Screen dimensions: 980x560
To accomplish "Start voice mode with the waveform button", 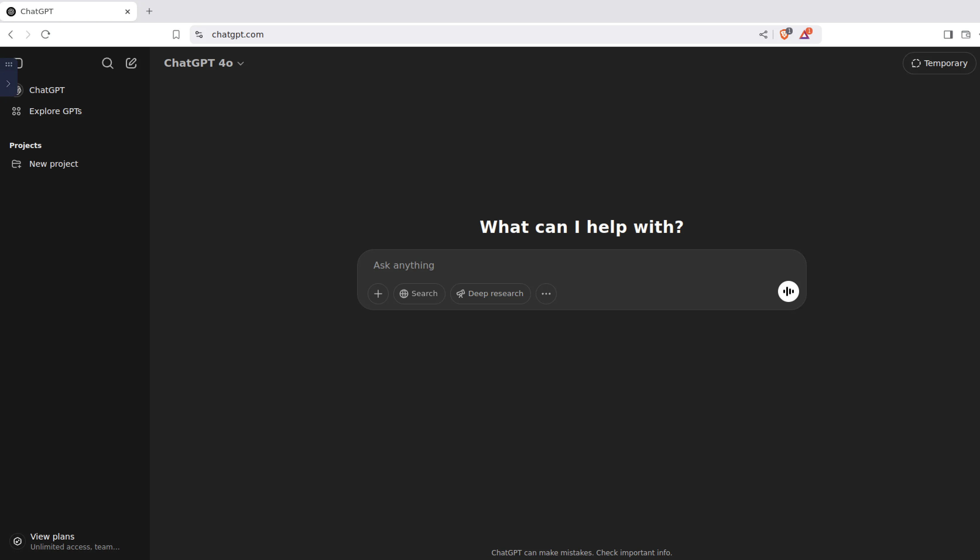I will [788, 291].
